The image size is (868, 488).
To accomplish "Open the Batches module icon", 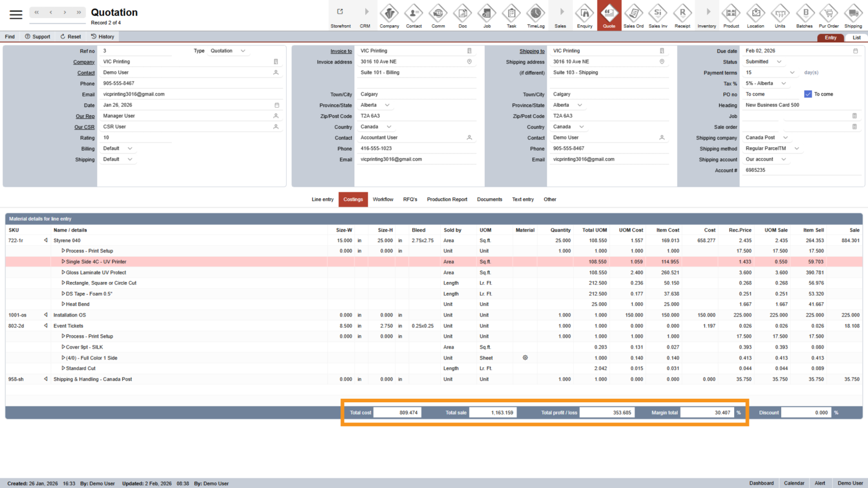I will [804, 15].
